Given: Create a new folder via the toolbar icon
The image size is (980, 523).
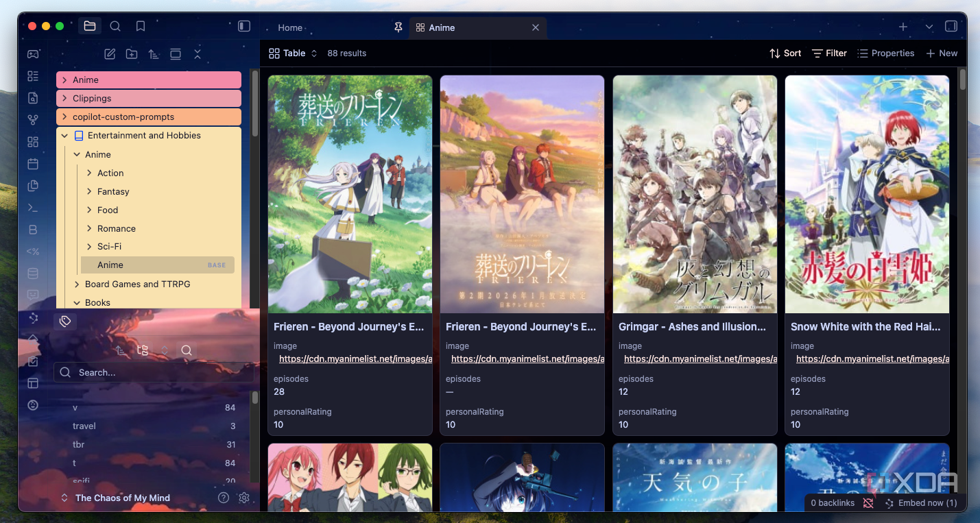Looking at the screenshot, I should point(132,54).
